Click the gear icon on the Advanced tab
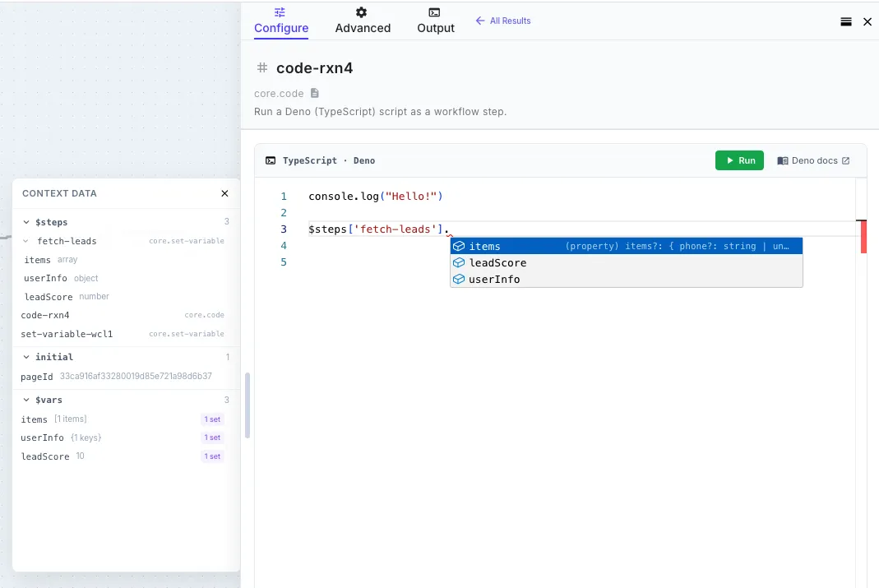 pyautogui.click(x=359, y=12)
